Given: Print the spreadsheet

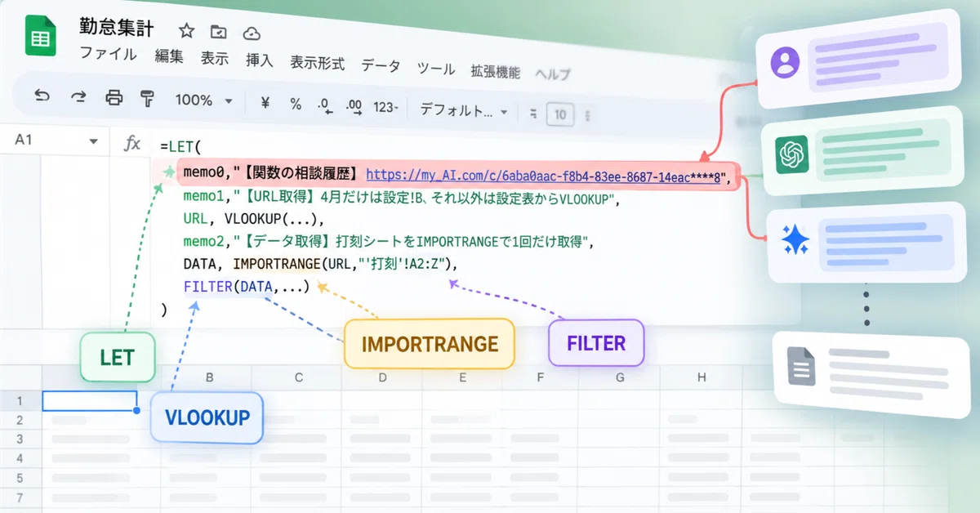Looking at the screenshot, I should [114, 99].
